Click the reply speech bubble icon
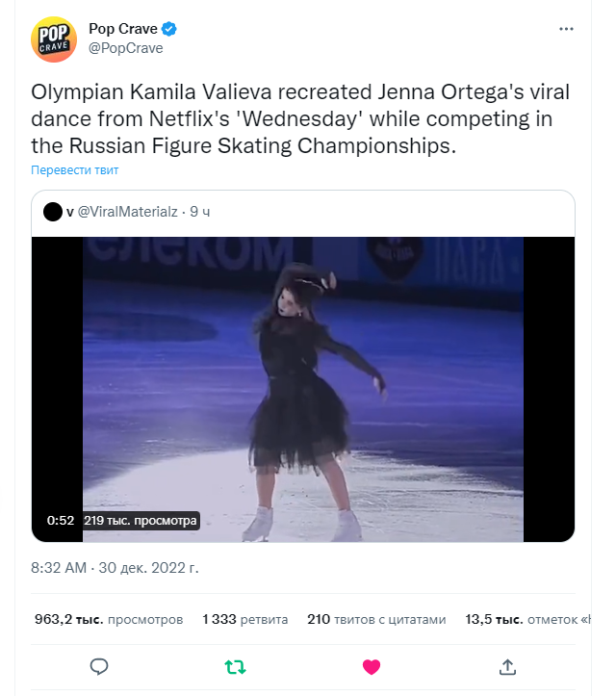616x696 pixels. (98, 666)
